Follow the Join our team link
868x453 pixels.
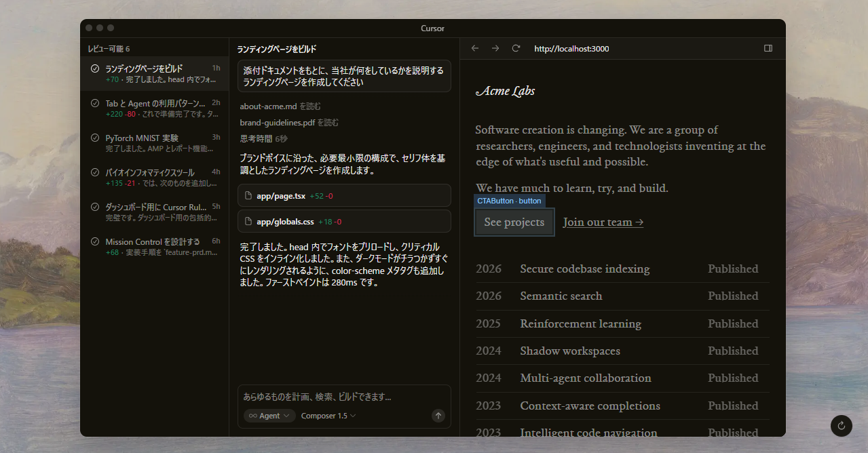pyautogui.click(x=602, y=222)
